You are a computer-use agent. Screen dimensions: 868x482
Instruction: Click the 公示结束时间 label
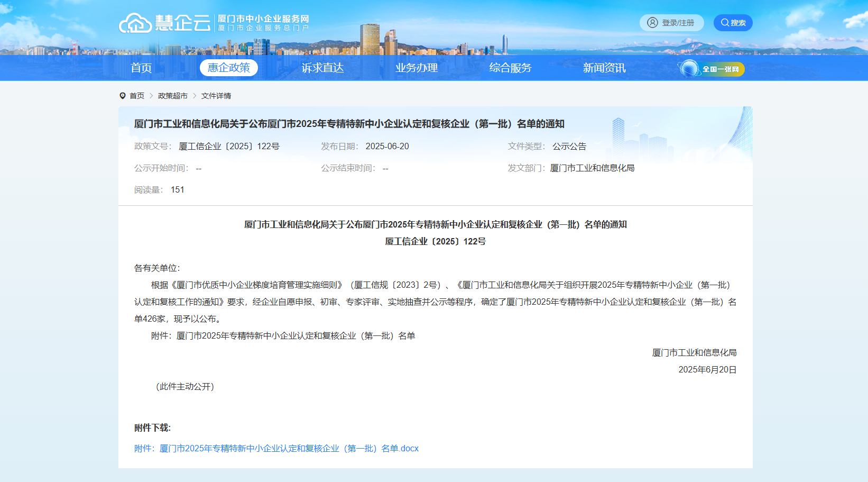tap(348, 168)
